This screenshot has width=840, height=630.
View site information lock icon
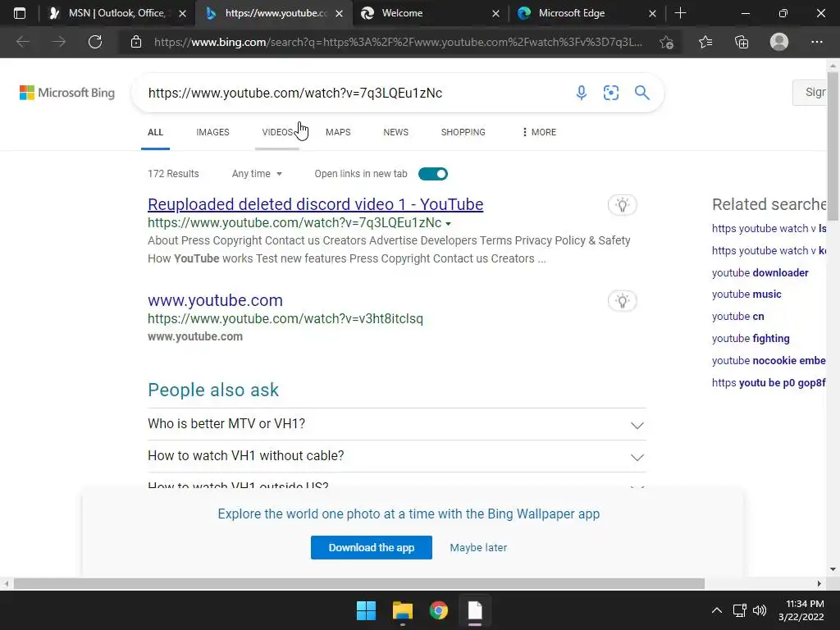[136, 42]
